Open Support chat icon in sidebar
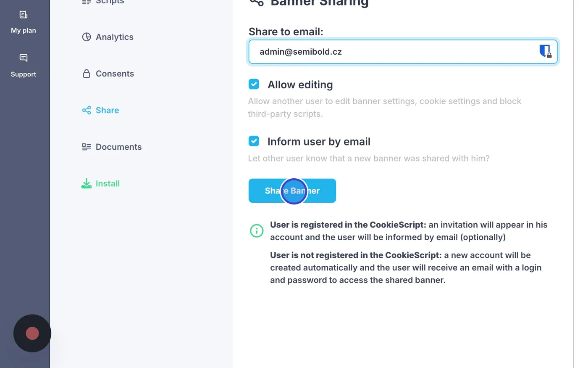Viewport: 588px width, 368px height. (x=24, y=58)
